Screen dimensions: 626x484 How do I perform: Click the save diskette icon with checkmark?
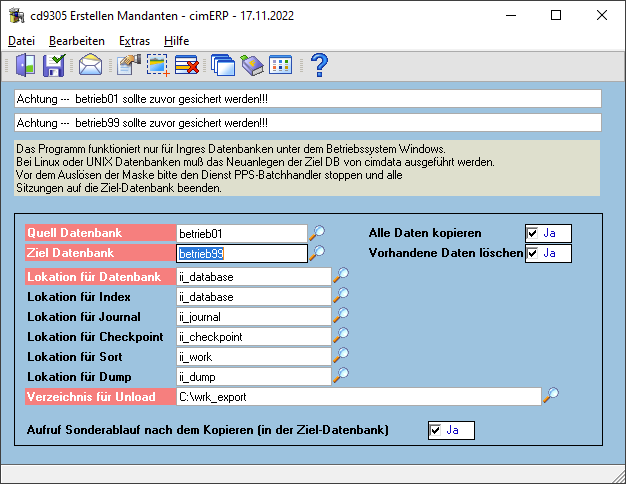(54, 65)
